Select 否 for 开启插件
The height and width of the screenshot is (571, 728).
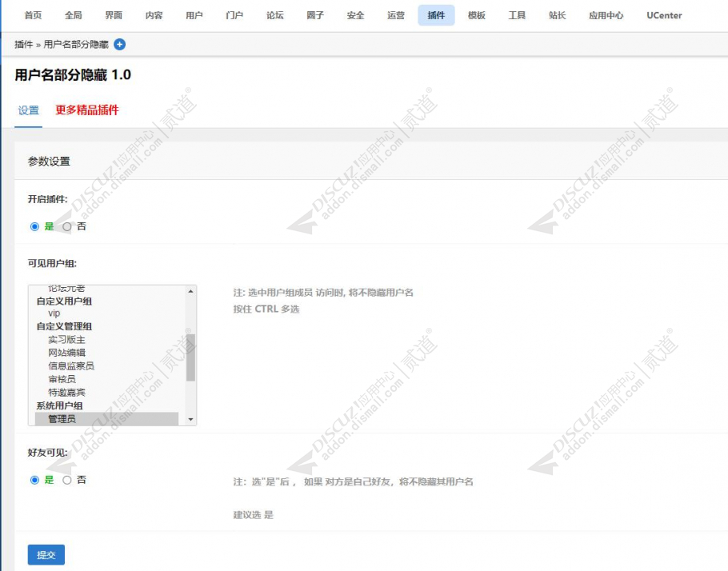point(67,226)
